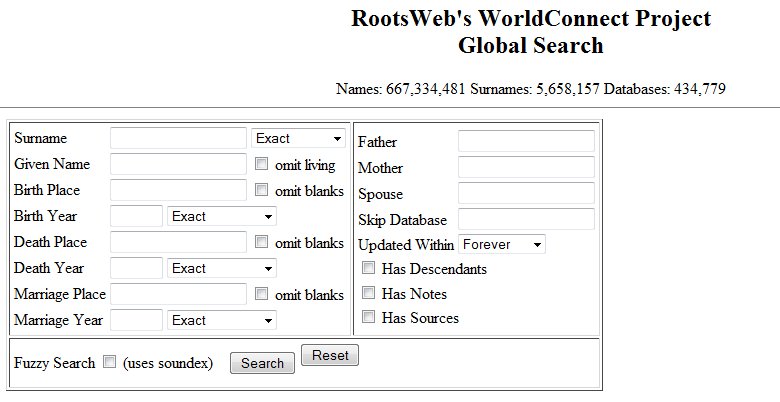Viewport: 780px width, 402px height.
Task: Tick the Has Descendants checkbox
Action: click(368, 268)
